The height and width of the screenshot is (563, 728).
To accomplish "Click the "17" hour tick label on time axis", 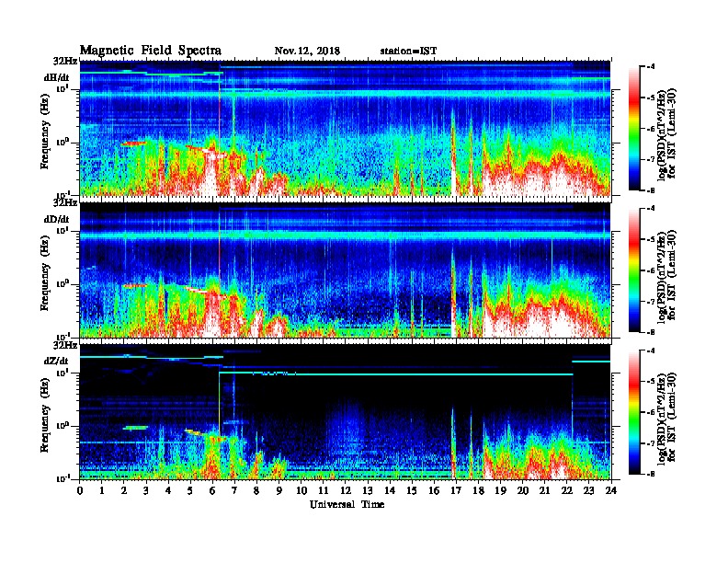I will [456, 490].
